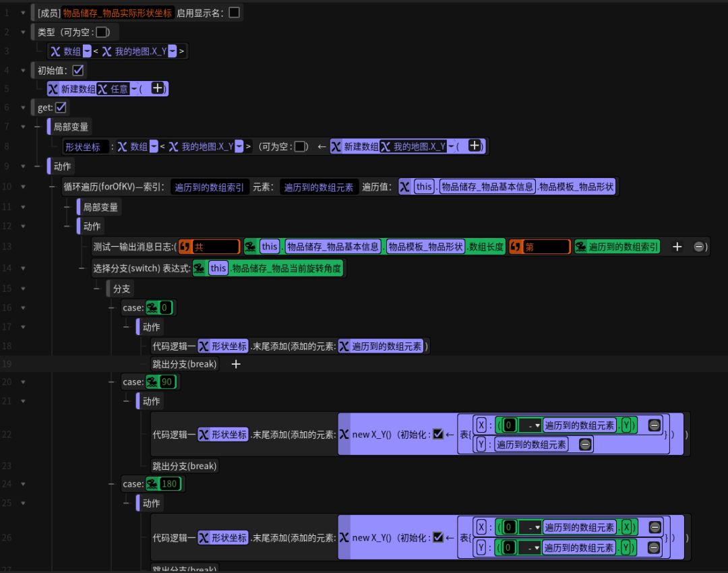This screenshot has height=573, width=728.
Task: Uncheck the 初始值 checkbox
Action: (x=78, y=70)
